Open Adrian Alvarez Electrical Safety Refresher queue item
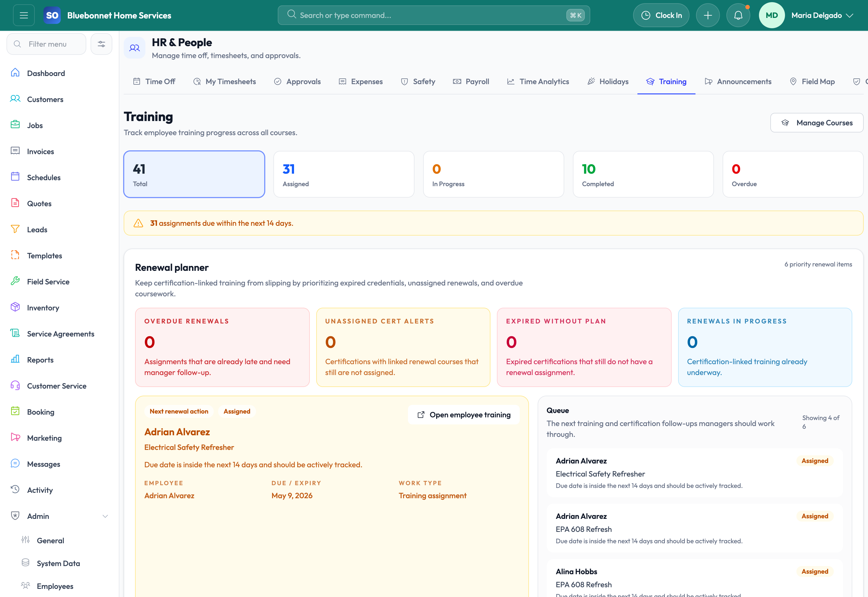 695,473
